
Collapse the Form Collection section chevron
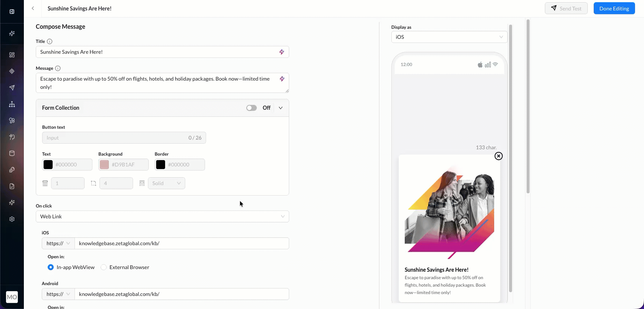(281, 108)
